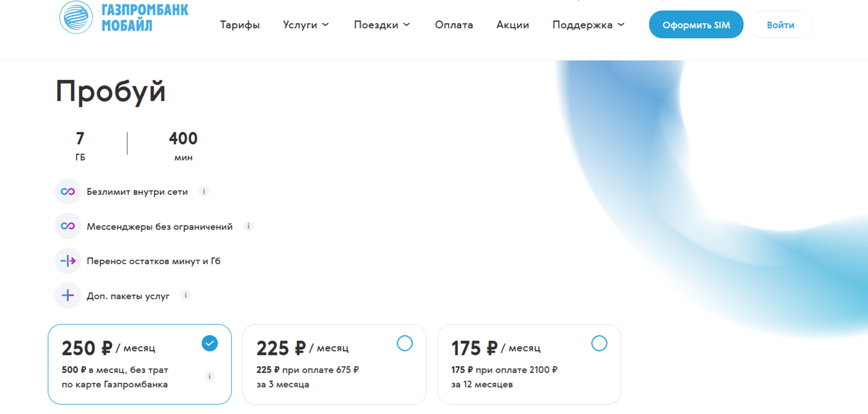868x414 pixels.
Task: Show info about 500 ₽ without Gazprombank card spending
Action: click(x=210, y=377)
